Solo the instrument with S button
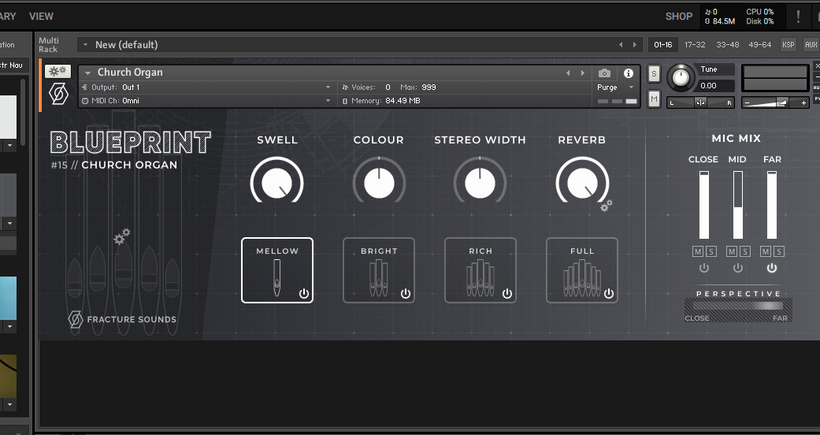Viewport: 820px width, 435px height. tap(654, 74)
